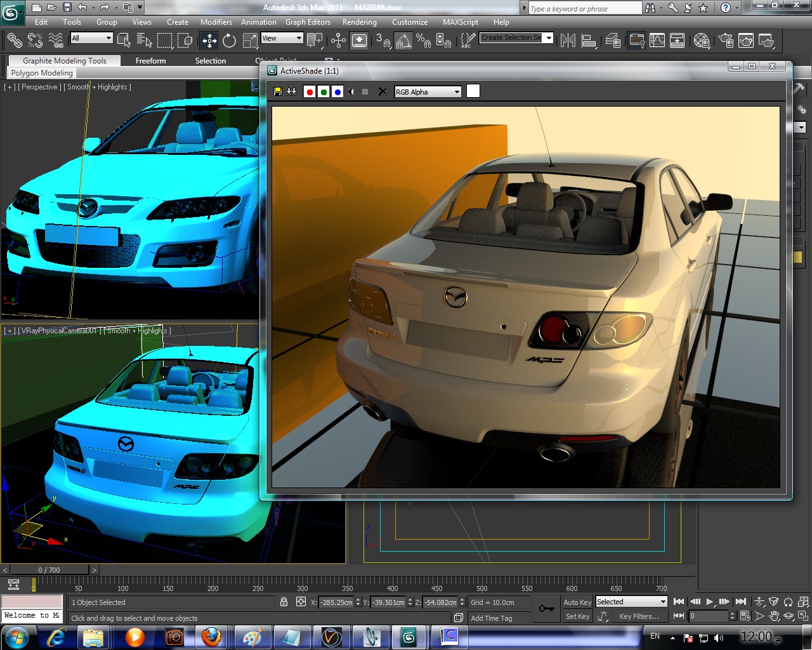The height and width of the screenshot is (650, 812).
Task: Open the Modifiers menu
Action: pyautogui.click(x=216, y=22)
